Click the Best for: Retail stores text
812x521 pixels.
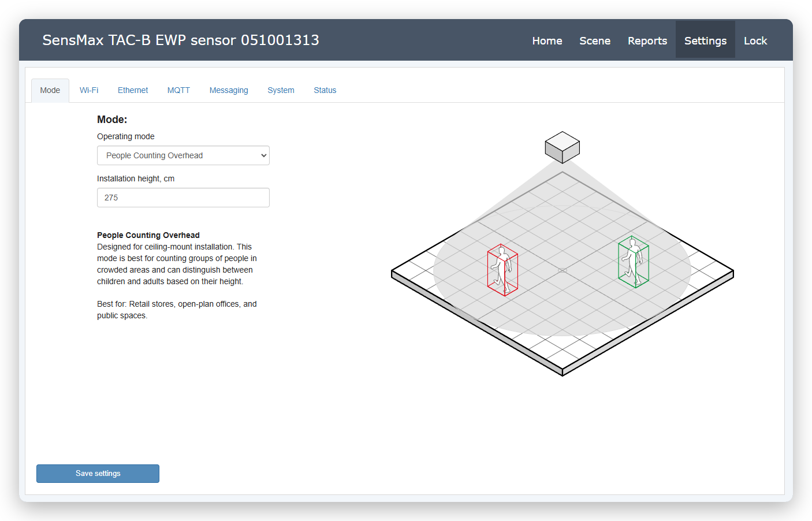[177, 310]
